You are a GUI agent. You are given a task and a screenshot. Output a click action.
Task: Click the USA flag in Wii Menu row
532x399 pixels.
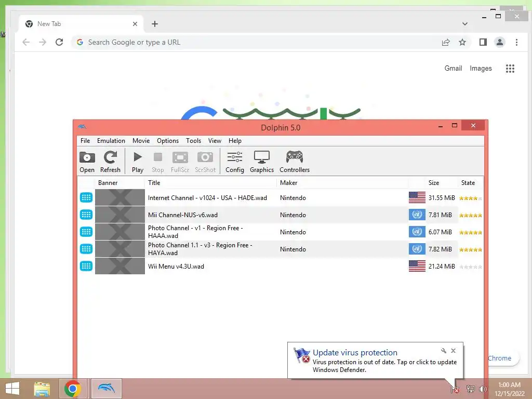(417, 266)
